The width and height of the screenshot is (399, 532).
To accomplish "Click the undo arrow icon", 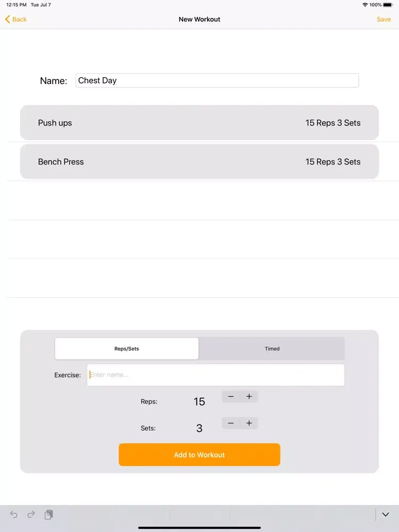I will (14, 514).
